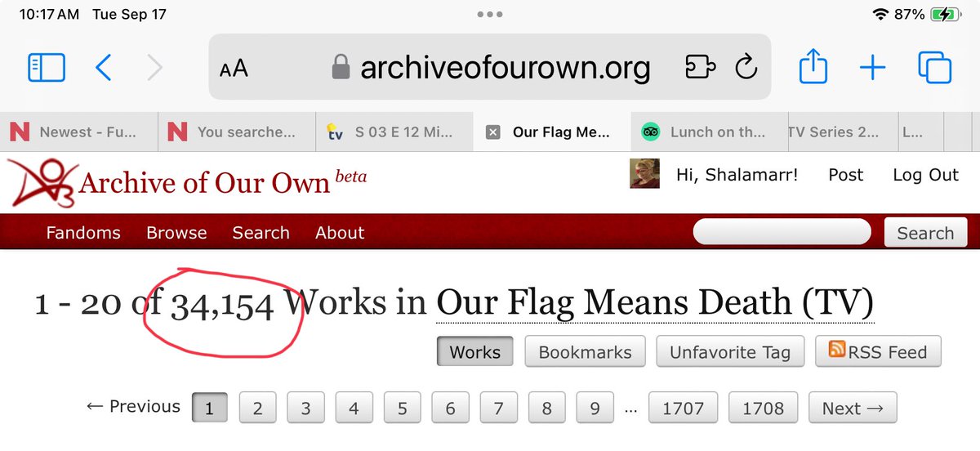
Task: Open Safari sidebar panel icon
Action: (x=46, y=68)
